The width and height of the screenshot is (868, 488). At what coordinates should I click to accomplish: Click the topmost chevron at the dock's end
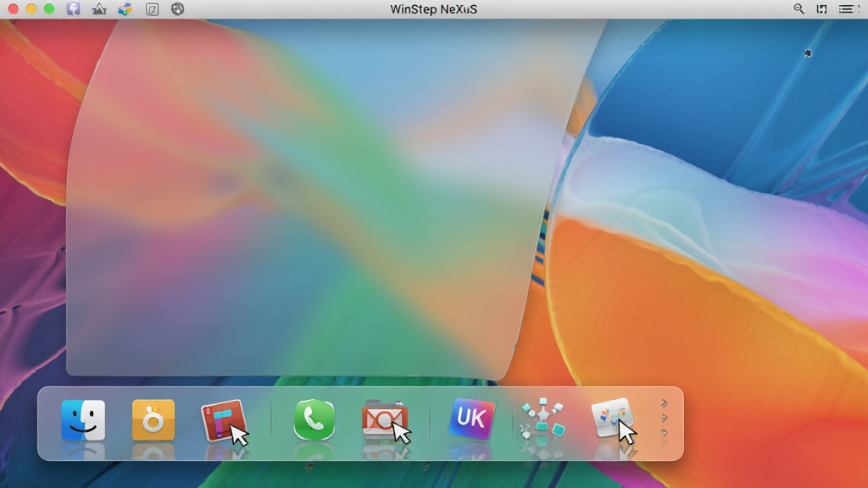(665, 403)
